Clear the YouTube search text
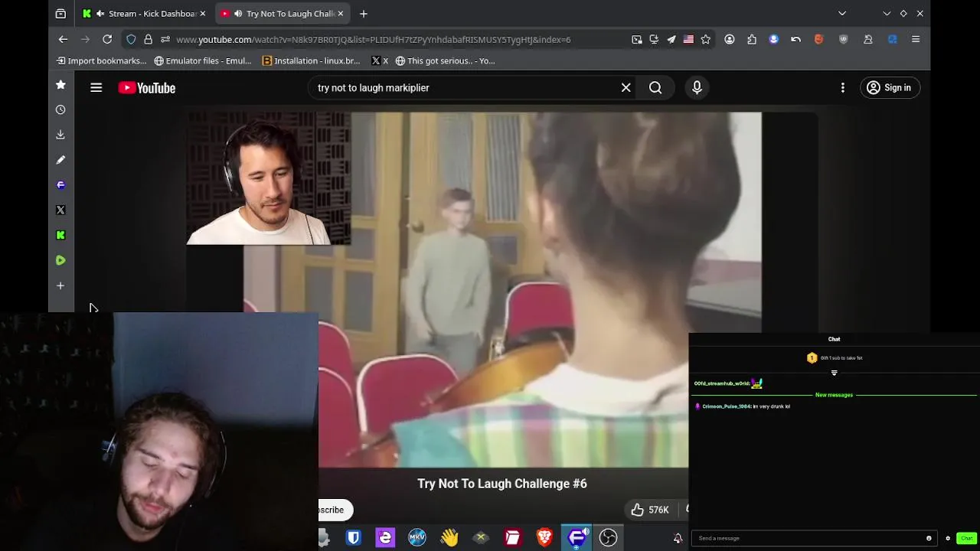The height and width of the screenshot is (551, 980). click(626, 88)
